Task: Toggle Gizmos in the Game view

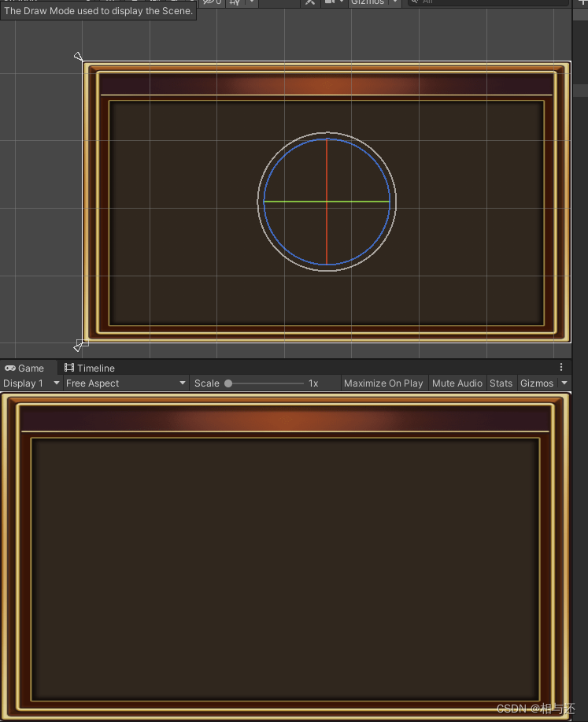Action: coord(536,383)
